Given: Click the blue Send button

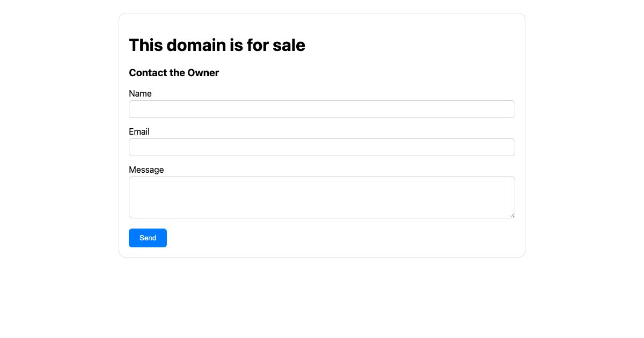Looking at the screenshot, I should [148, 238].
